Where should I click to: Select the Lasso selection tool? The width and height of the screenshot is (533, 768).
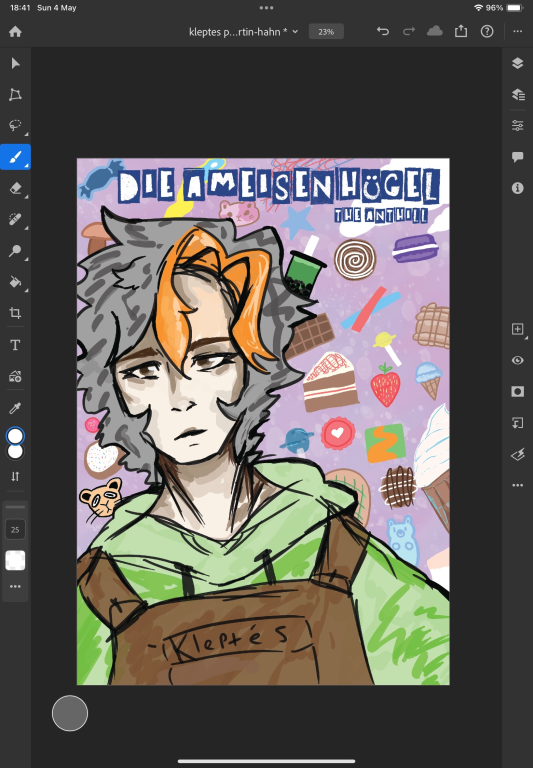15,125
